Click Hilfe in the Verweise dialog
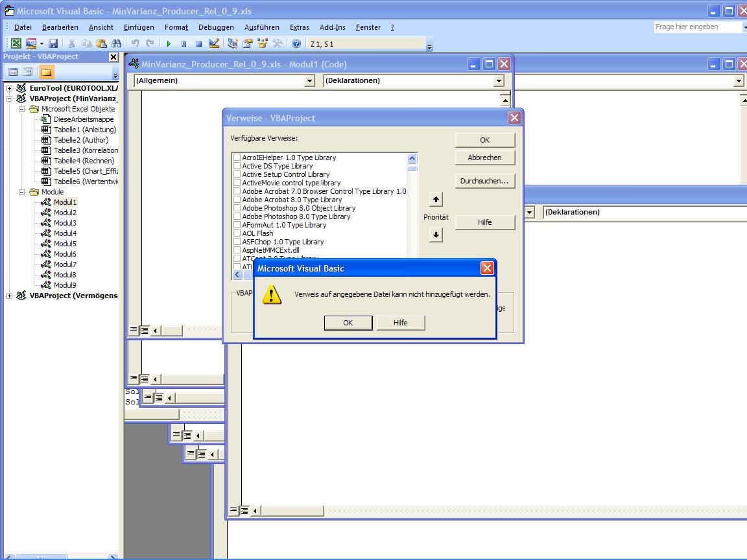This screenshot has height=560, width=747. pos(485,222)
